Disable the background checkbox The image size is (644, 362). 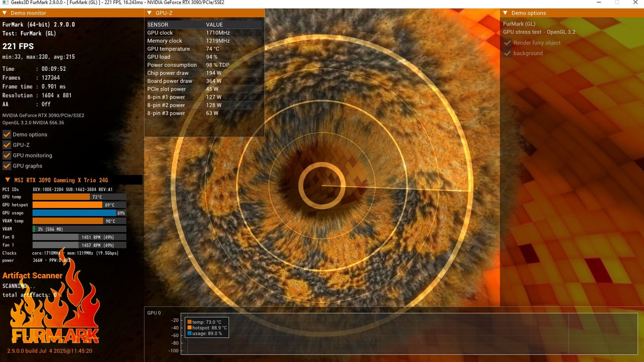coord(507,53)
